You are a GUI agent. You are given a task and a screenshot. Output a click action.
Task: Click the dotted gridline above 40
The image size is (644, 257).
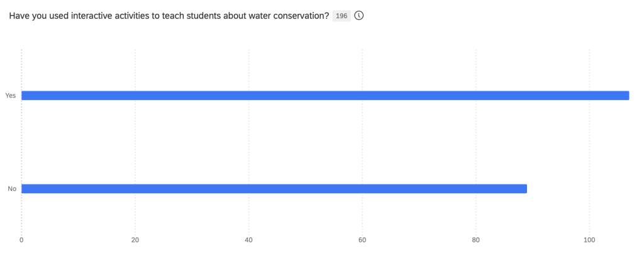[248, 142]
